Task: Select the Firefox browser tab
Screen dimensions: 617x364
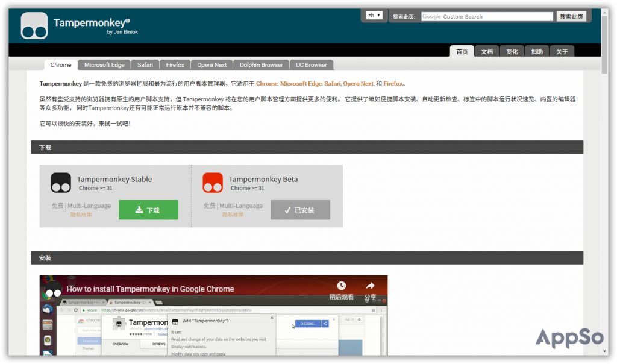Action: 175,65
